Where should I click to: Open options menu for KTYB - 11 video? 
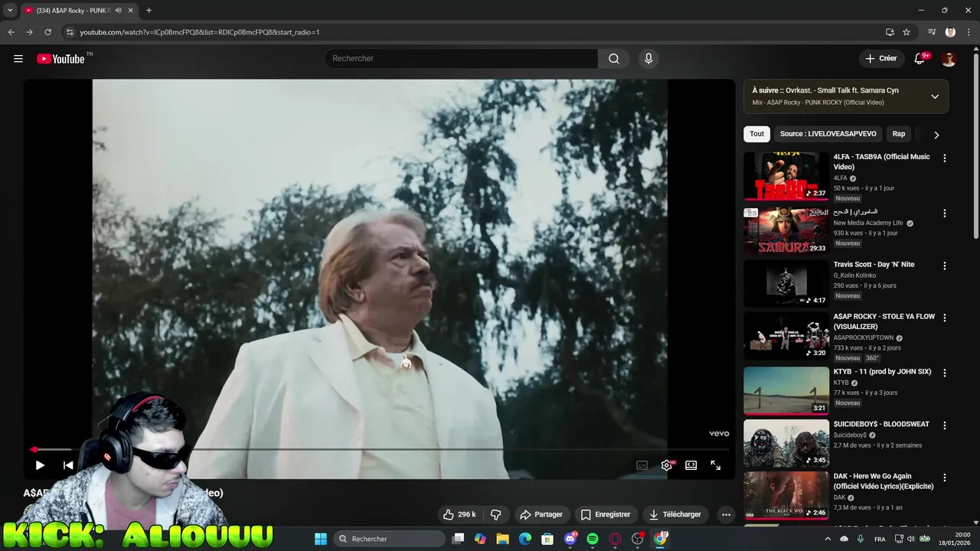point(944,373)
